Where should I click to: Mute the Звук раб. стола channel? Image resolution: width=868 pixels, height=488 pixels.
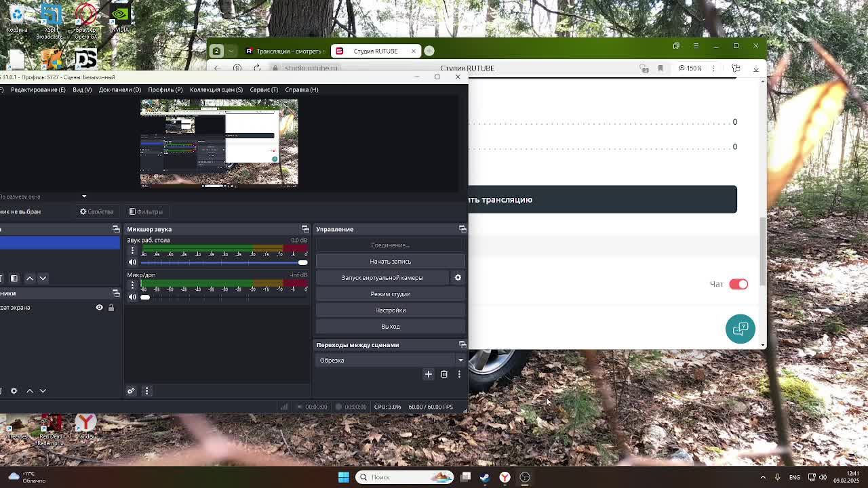(x=132, y=262)
